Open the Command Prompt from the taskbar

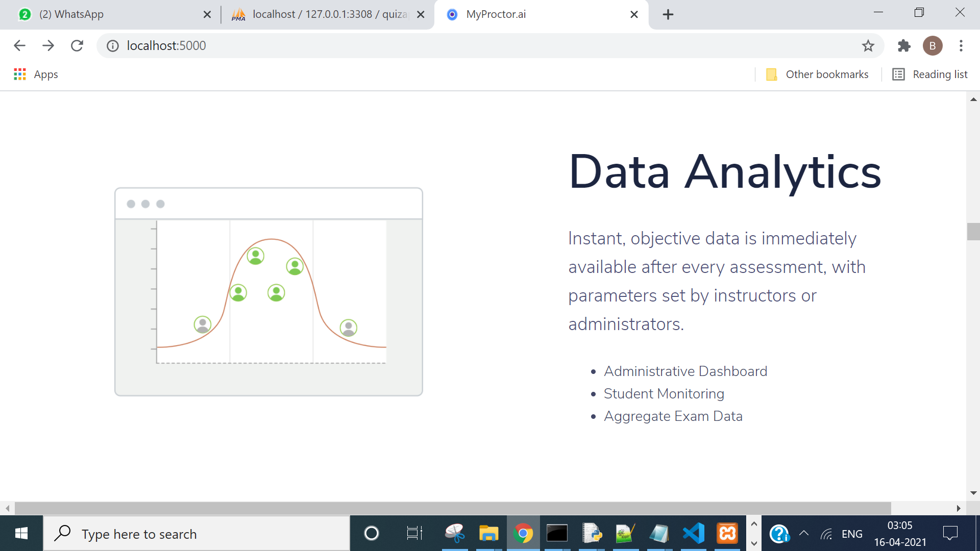[x=557, y=533]
